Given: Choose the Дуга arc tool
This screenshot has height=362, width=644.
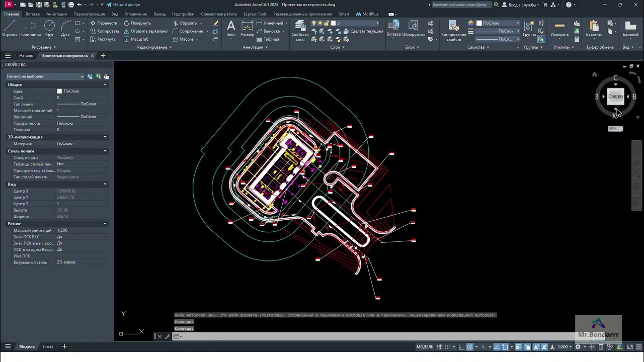Looking at the screenshot, I should pyautogui.click(x=65, y=29).
